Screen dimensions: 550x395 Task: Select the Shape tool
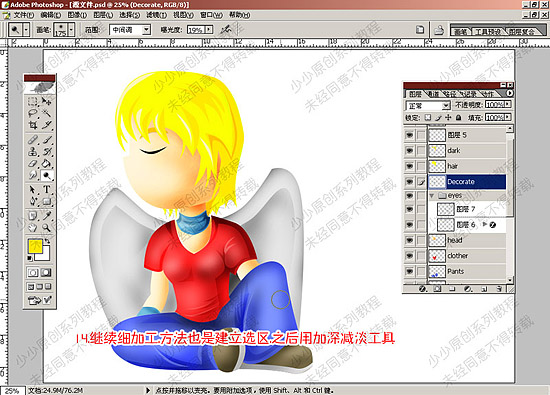pyautogui.click(x=47, y=201)
